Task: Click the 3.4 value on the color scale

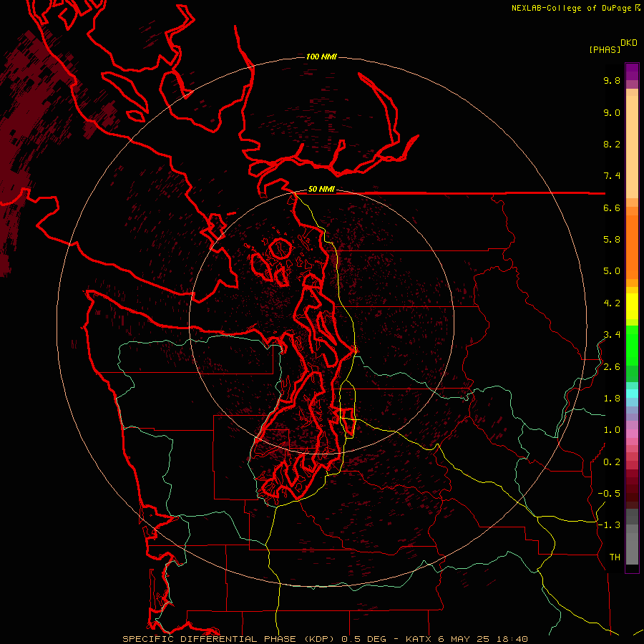Action: [x=612, y=335]
